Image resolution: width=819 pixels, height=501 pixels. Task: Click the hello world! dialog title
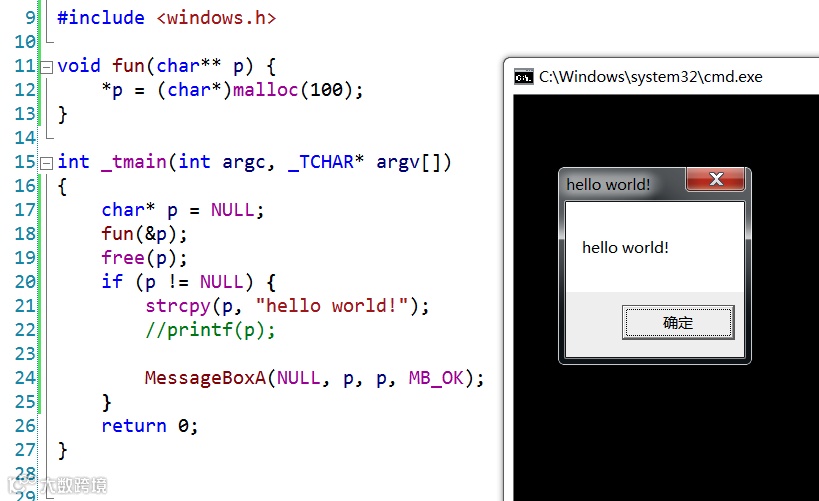pos(608,184)
